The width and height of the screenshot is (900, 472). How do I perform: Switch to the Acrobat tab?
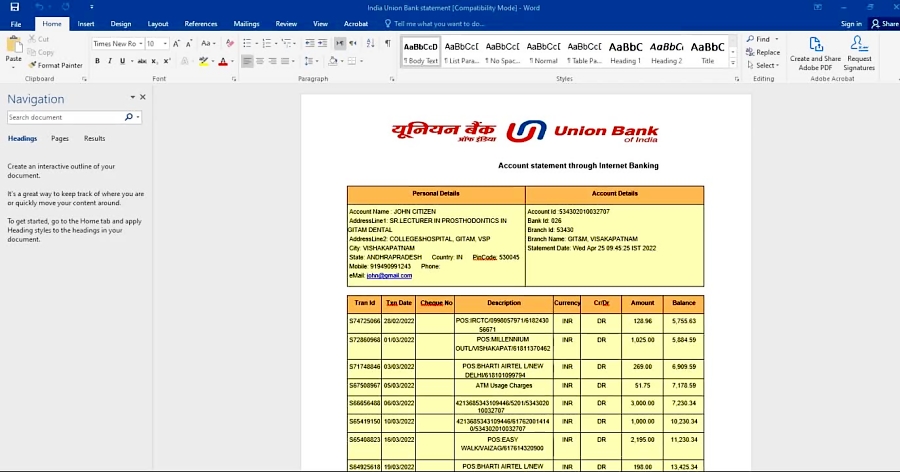pyautogui.click(x=356, y=24)
